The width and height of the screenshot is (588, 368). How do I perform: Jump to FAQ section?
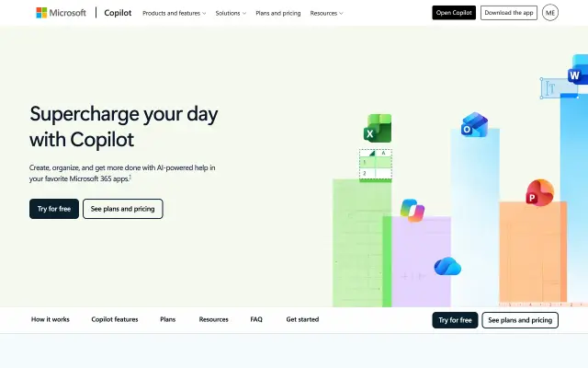coord(256,319)
